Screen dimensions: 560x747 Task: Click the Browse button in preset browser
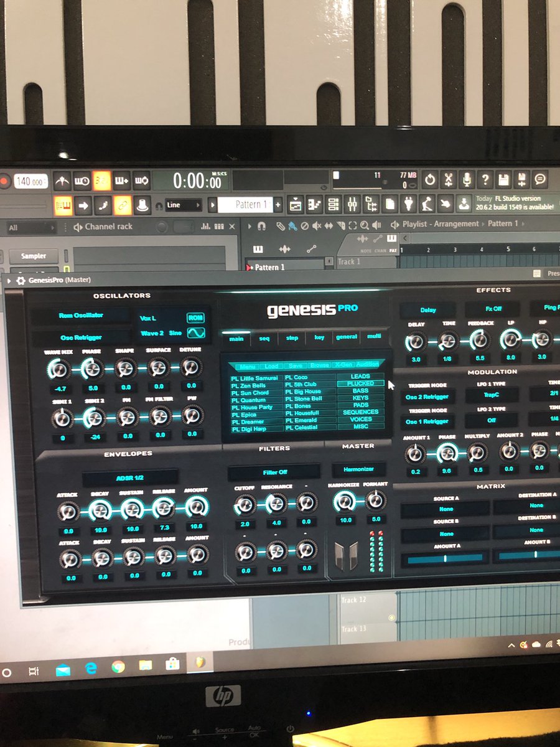(320, 365)
